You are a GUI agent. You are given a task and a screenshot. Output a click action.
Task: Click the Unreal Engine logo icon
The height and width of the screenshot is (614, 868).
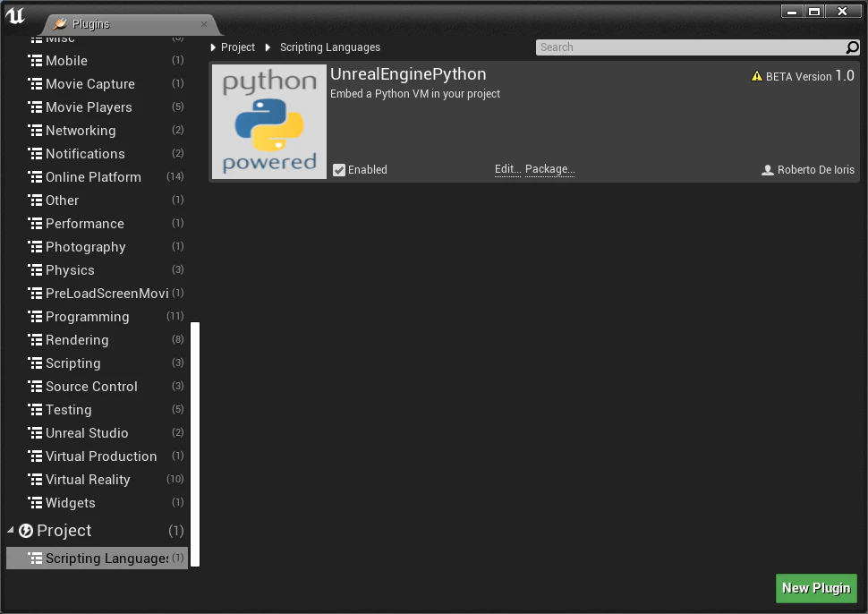click(x=15, y=15)
